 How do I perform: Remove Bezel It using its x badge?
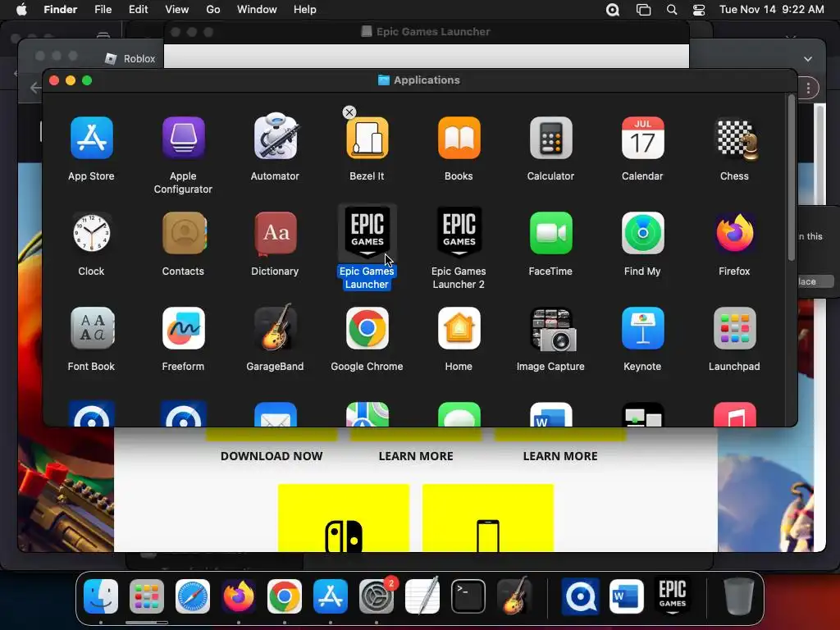(349, 112)
